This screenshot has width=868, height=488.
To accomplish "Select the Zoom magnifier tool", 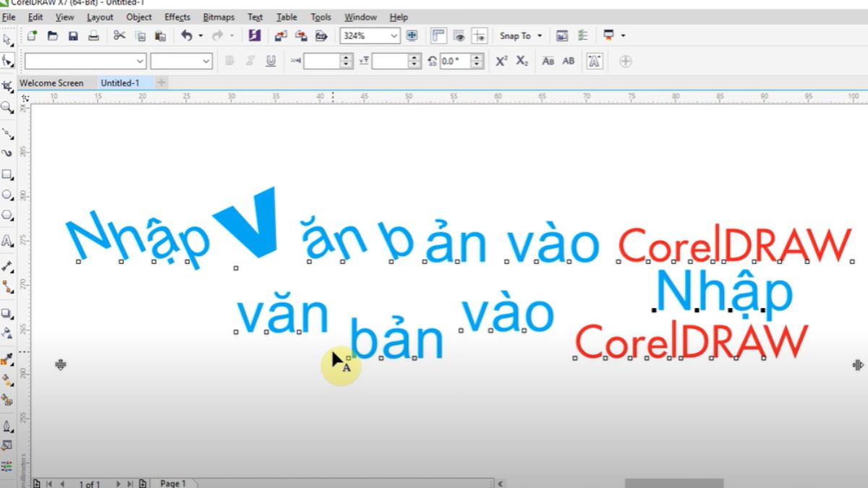I will point(7,108).
